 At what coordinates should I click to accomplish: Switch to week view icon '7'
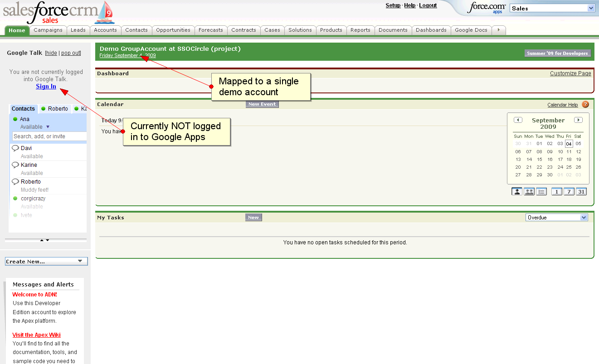pos(569,191)
